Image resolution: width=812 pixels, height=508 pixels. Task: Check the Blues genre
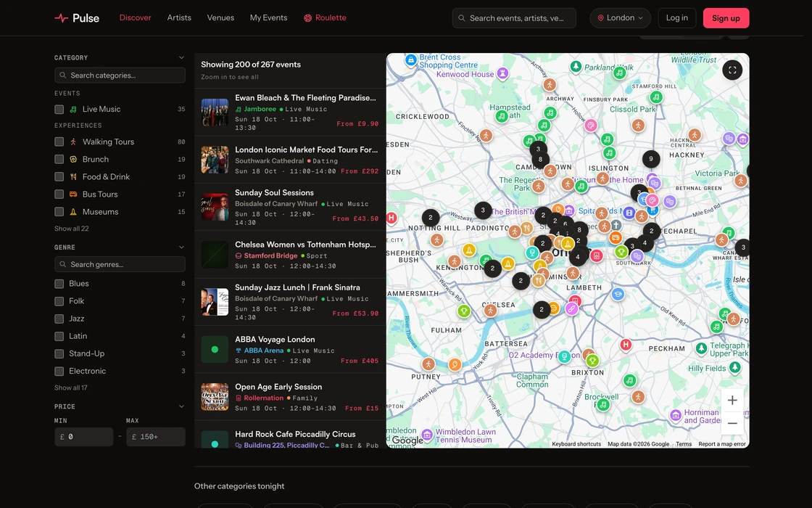pos(59,284)
